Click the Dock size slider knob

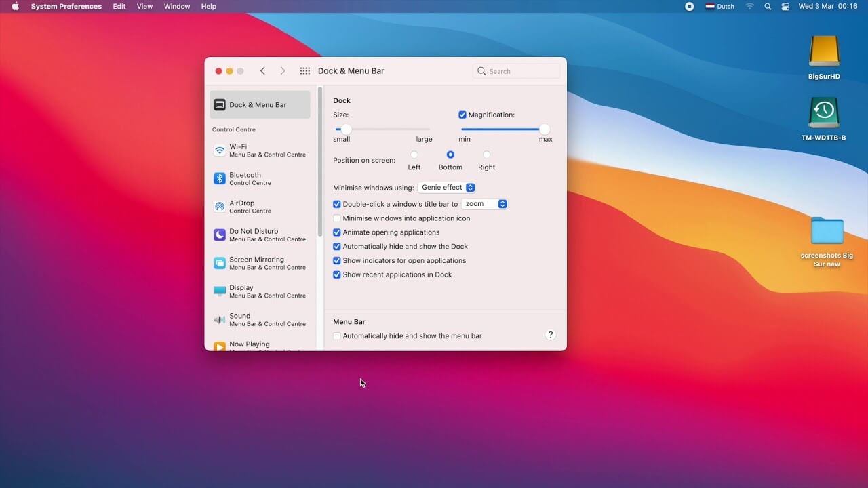(x=347, y=129)
